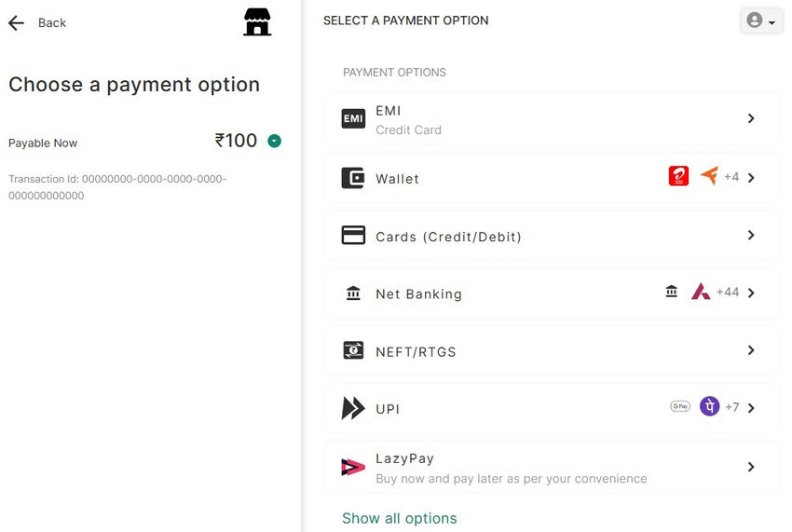Click the EMI badge icon
The height and width of the screenshot is (532, 792).
pos(353,119)
